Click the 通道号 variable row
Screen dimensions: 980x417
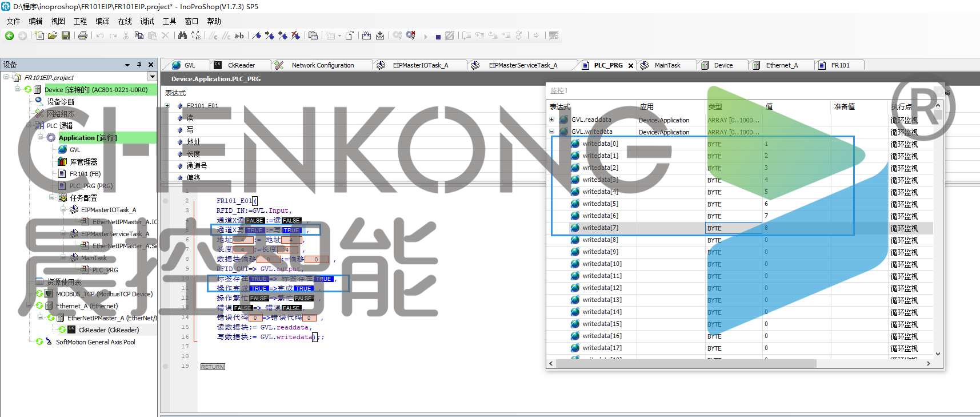pyautogui.click(x=196, y=166)
